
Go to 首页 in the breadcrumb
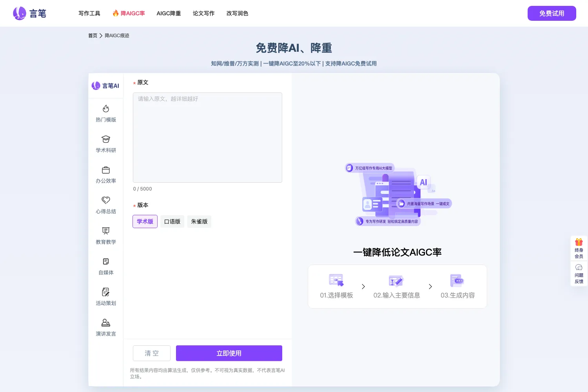[x=93, y=36]
